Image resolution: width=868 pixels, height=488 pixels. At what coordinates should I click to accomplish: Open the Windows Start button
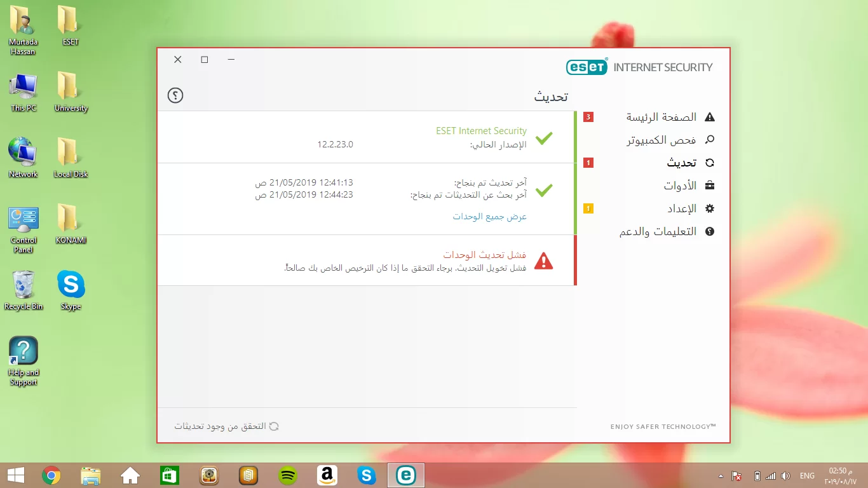15,475
